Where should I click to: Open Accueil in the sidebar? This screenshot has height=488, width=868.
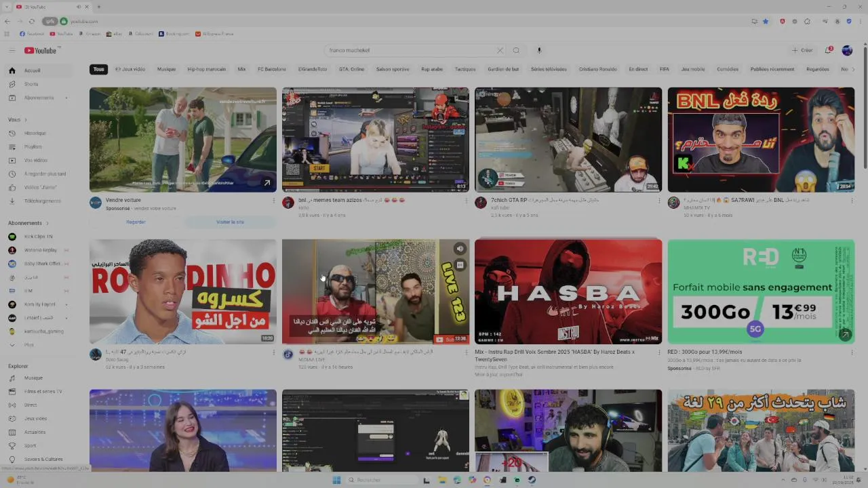[x=38, y=70]
